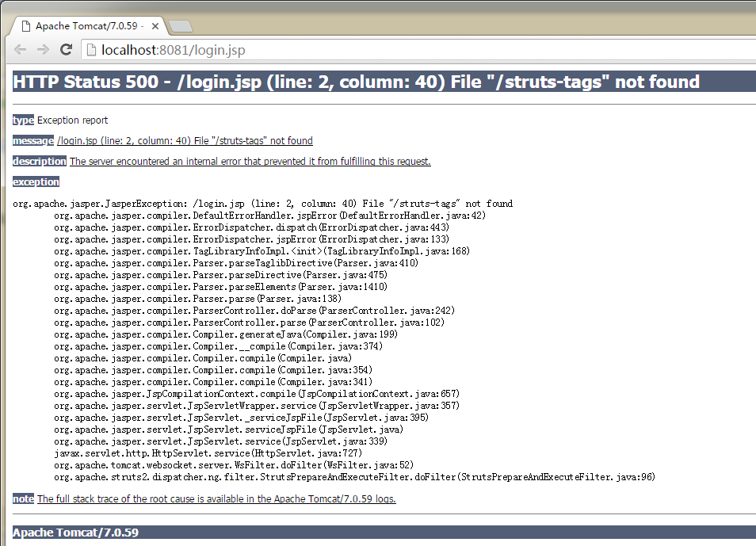
Task: Click the JspCompilationContext.compile stack line
Action: [257, 394]
